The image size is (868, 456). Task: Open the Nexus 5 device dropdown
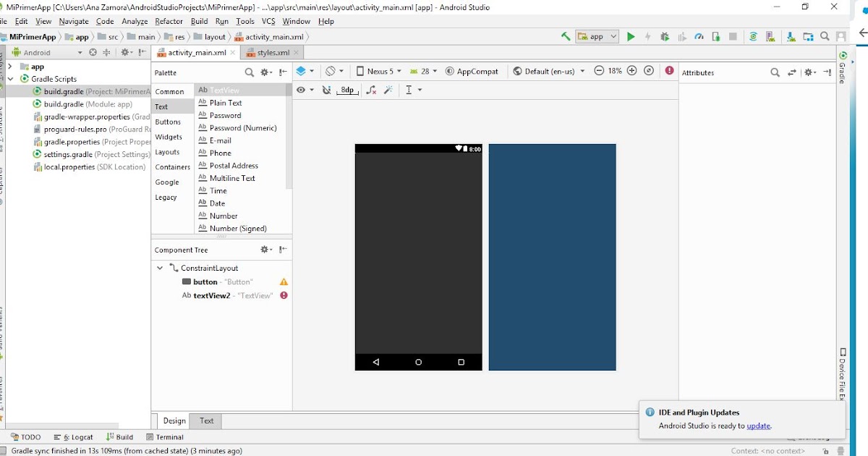pos(376,71)
